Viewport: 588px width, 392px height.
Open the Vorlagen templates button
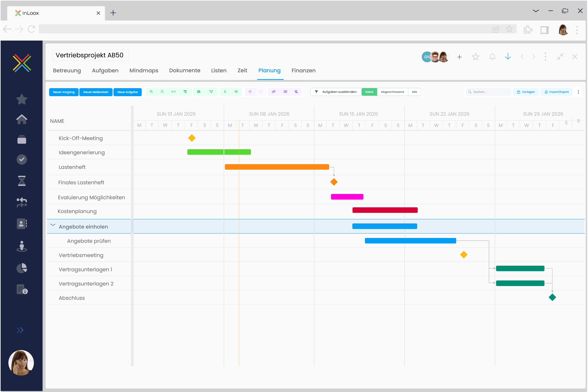click(526, 92)
